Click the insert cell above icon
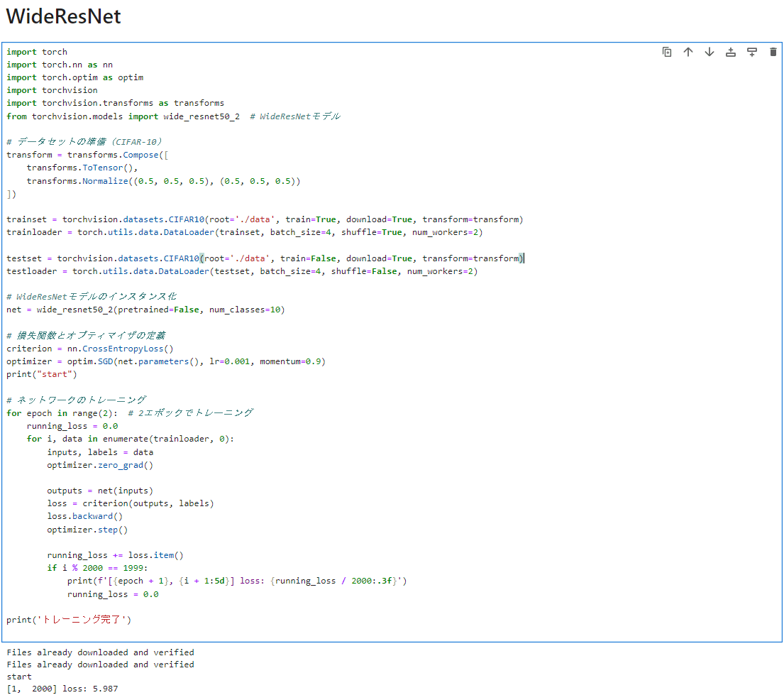Image resolution: width=784 pixels, height=700 pixels. tap(730, 51)
